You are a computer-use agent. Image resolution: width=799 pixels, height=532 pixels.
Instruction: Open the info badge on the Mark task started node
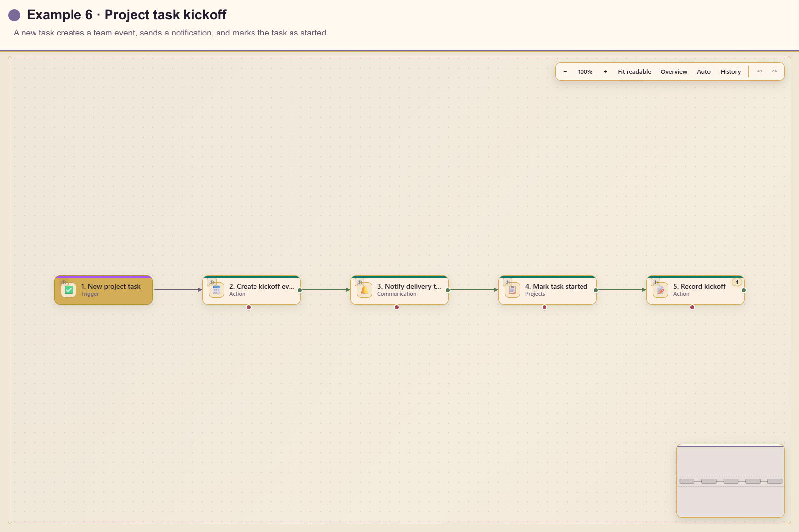click(508, 283)
